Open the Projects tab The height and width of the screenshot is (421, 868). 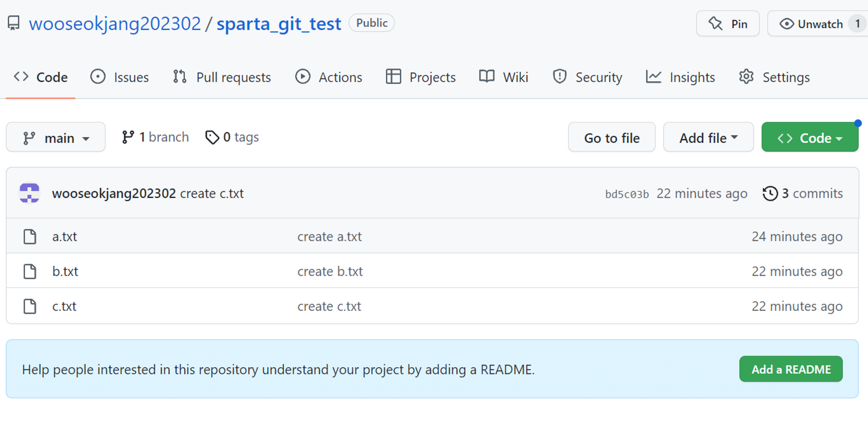[x=421, y=77]
